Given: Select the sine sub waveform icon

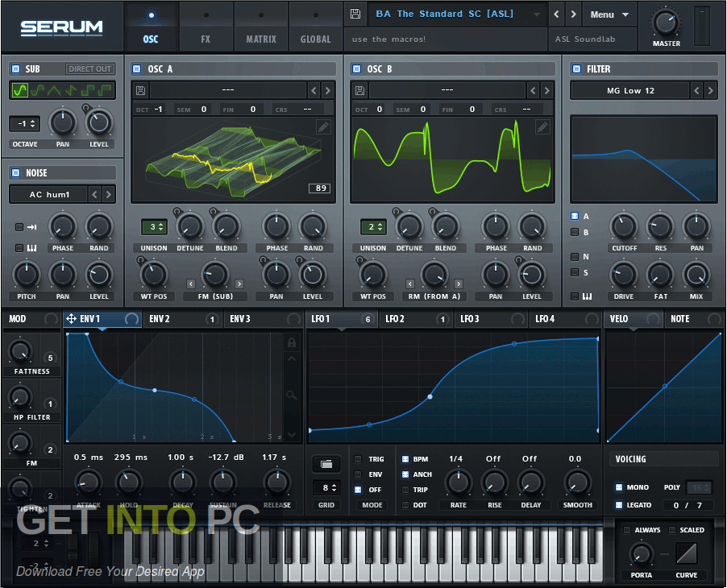Looking at the screenshot, I should [20, 90].
